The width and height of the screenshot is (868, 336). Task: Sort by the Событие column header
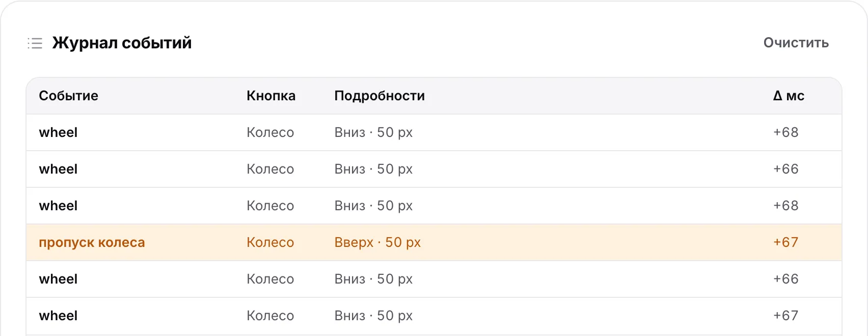(x=69, y=96)
